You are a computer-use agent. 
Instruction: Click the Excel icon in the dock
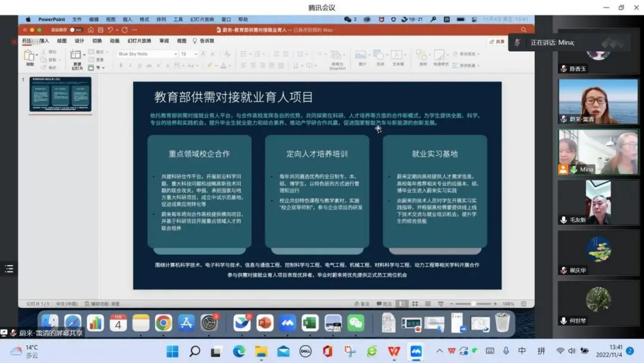coord(310,323)
